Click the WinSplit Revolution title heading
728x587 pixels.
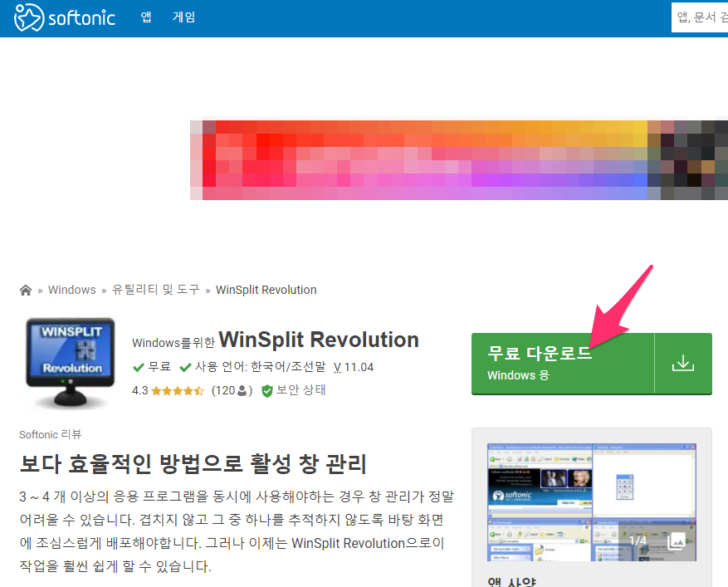point(319,340)
